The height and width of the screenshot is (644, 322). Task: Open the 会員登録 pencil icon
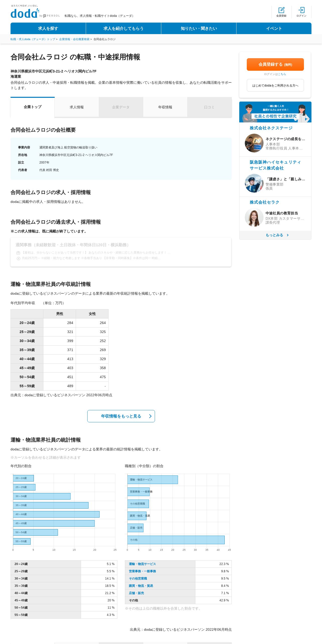click(x=281, y=10)
